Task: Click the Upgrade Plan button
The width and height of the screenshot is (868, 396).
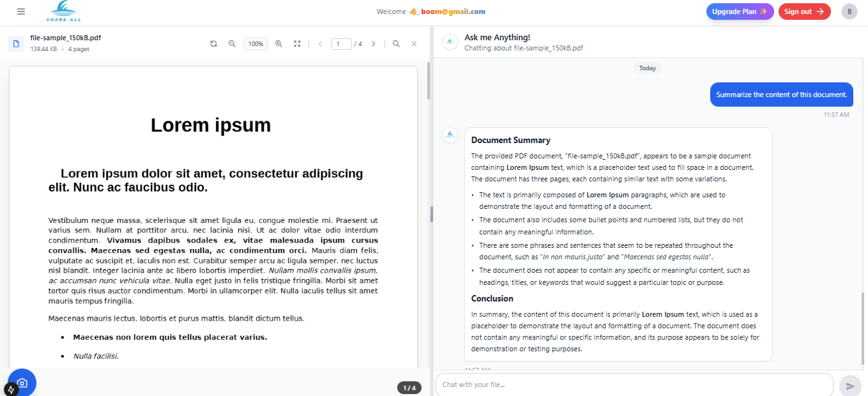Action: 740,11
